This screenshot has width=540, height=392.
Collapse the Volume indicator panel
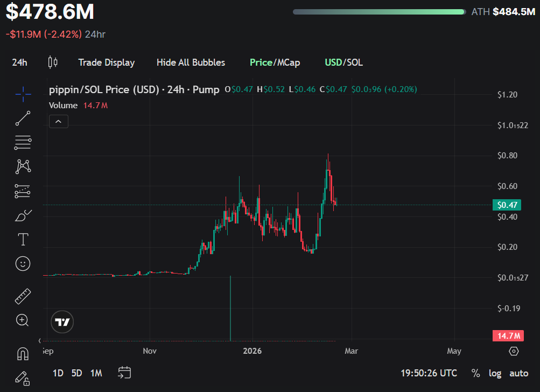[58, 121]
